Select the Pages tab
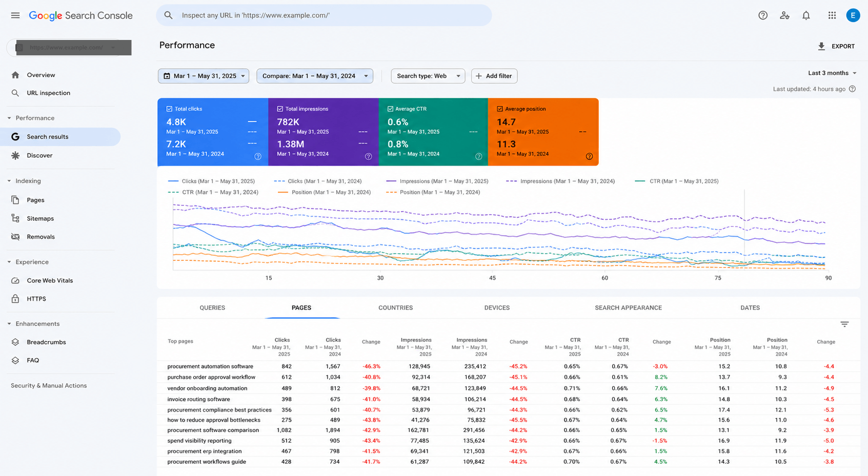 tap(301, 308)
